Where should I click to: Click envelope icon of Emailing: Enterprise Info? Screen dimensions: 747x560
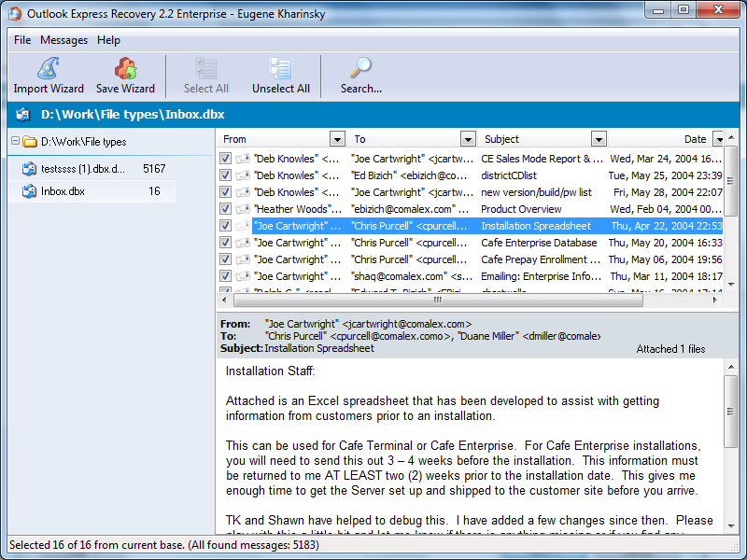[243, 276]
